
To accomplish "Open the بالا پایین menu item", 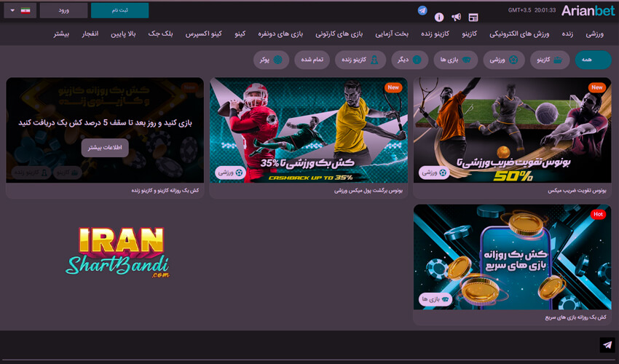I will [123, 34].
